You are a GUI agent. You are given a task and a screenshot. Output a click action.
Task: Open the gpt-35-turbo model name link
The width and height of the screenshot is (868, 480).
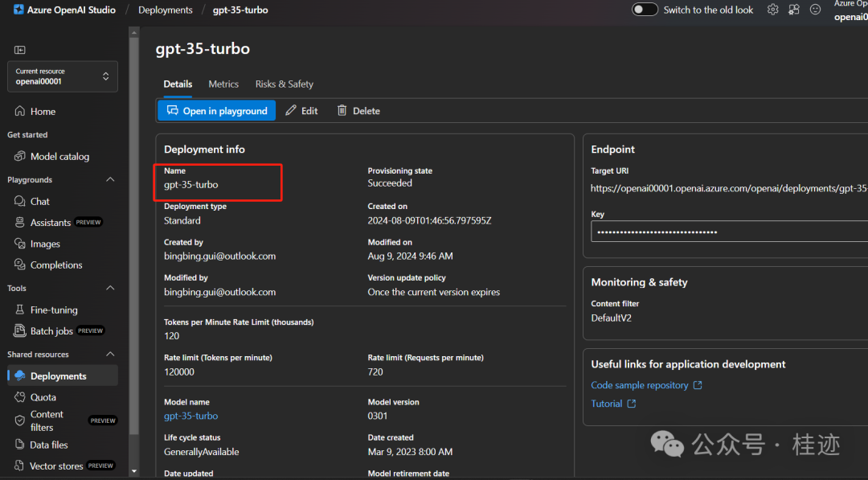[191, 416]
